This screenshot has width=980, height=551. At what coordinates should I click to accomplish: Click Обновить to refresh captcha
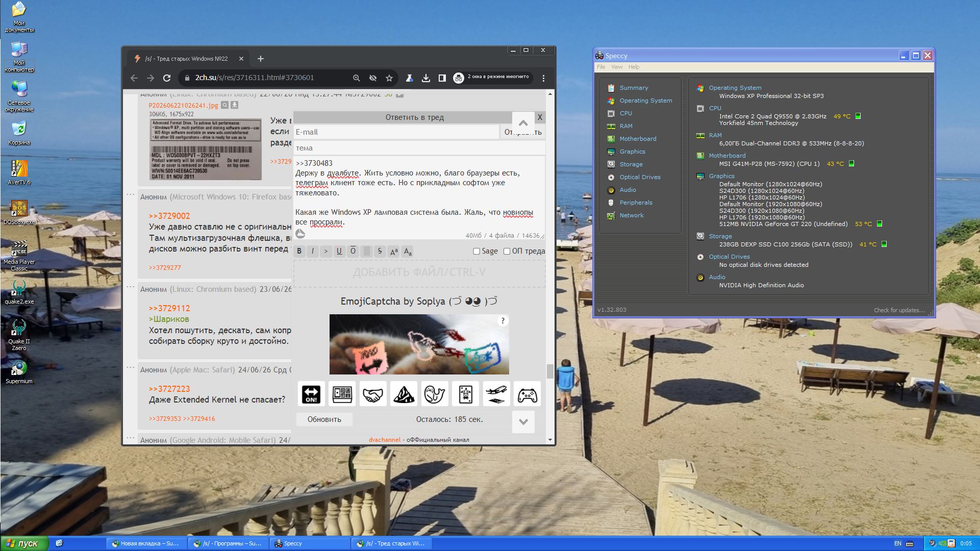[x=324, y=419]
